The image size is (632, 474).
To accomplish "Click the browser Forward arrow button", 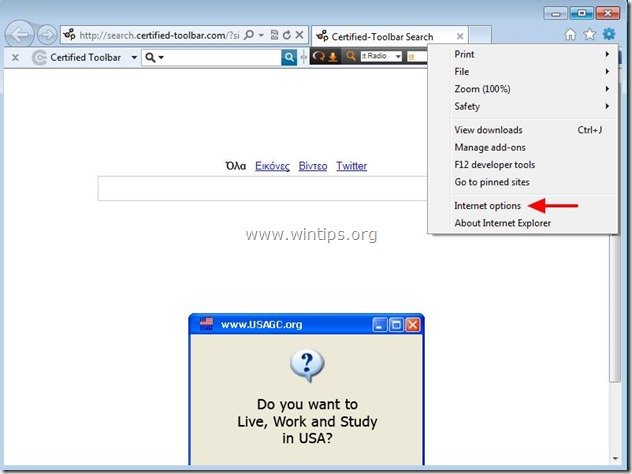I will click(47, 35).
